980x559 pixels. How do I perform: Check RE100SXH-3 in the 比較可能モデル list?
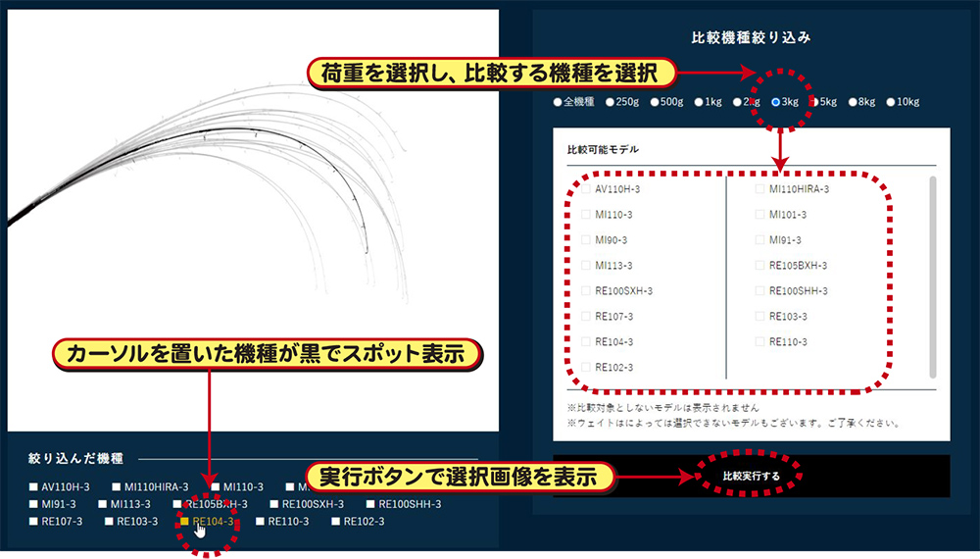click(586, 291)
